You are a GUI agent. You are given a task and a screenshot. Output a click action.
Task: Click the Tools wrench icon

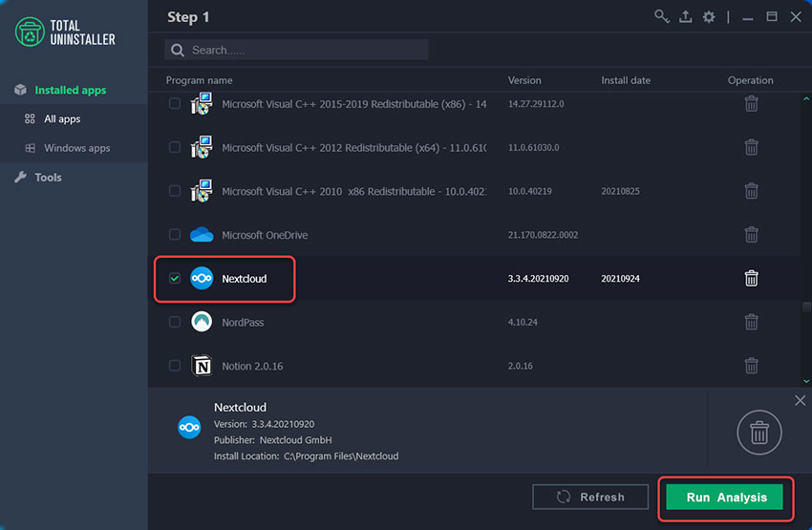click(21, 177)
